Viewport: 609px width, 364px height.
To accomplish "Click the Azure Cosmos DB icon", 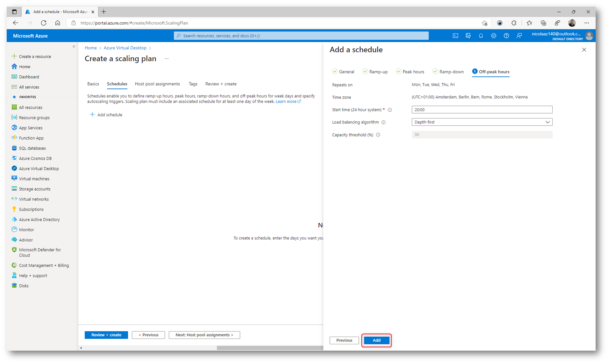I will tap(14, 158).
